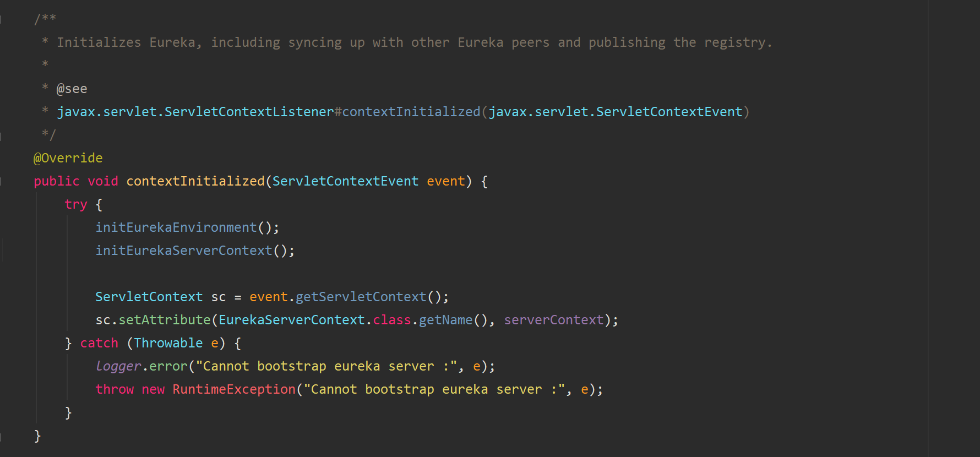Click the EurekaServerContext class reference

click(292, 320)
